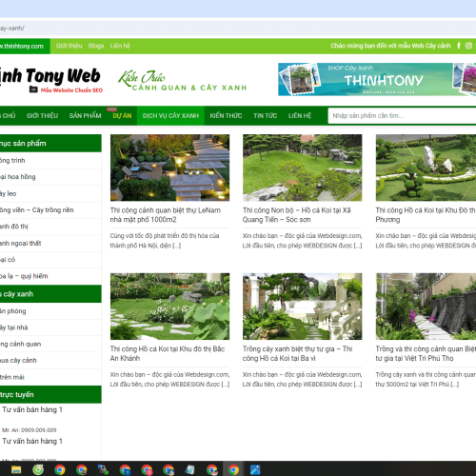The image size is (476, 476).
Task: Click the 'Mr. An: 0909.009.009' contact text
Action: [x=30, y=430]
